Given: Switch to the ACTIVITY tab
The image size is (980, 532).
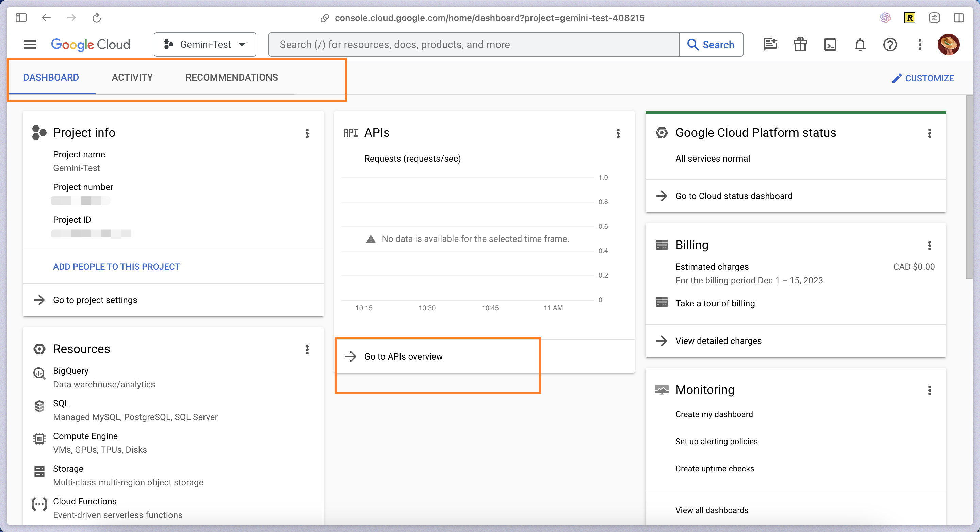Looking at the screenshot, I should (x=132, y=77).
